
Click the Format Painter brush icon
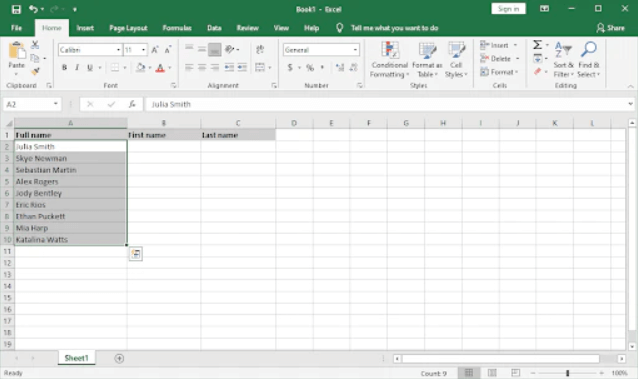[35, 72]
